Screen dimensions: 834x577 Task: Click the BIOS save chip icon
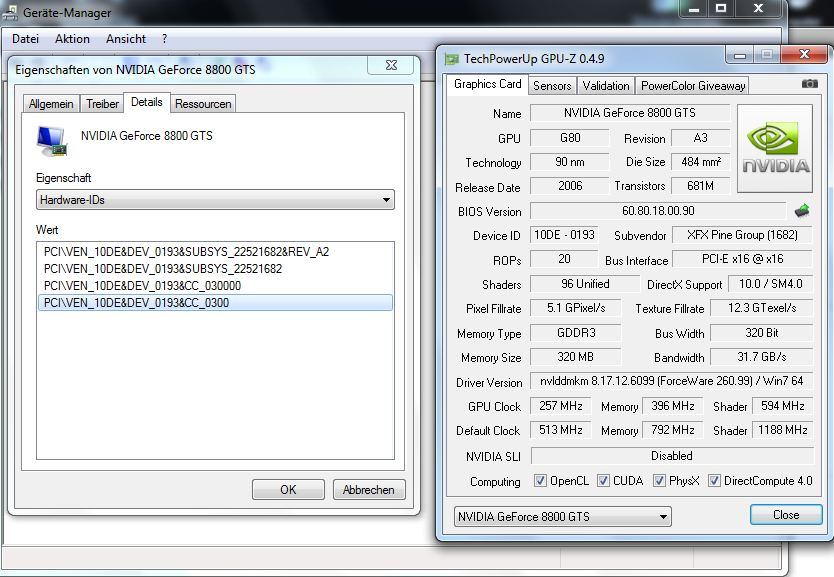802,211
